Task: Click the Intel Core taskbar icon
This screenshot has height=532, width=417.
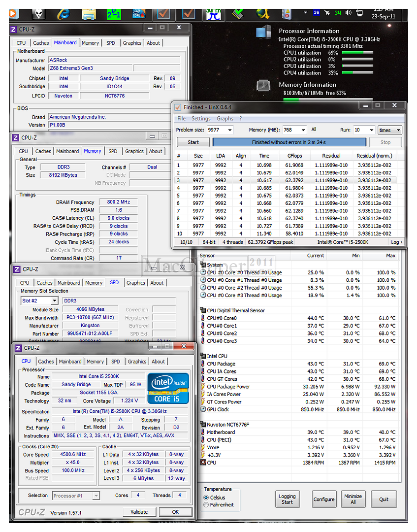Action: click(x=139, y=14)
